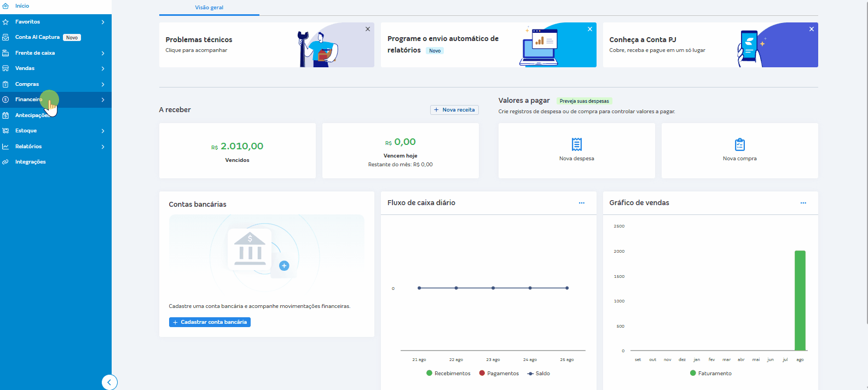Click the green bar for ago in sales chart
The height and width of the screenshot is (390, 868).
(x=800, y=300)
